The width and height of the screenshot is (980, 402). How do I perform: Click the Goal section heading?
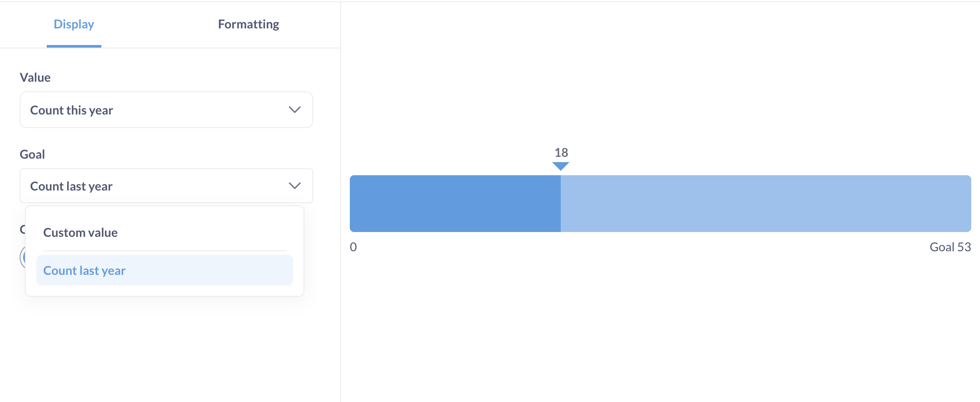[x=32, y=154]
